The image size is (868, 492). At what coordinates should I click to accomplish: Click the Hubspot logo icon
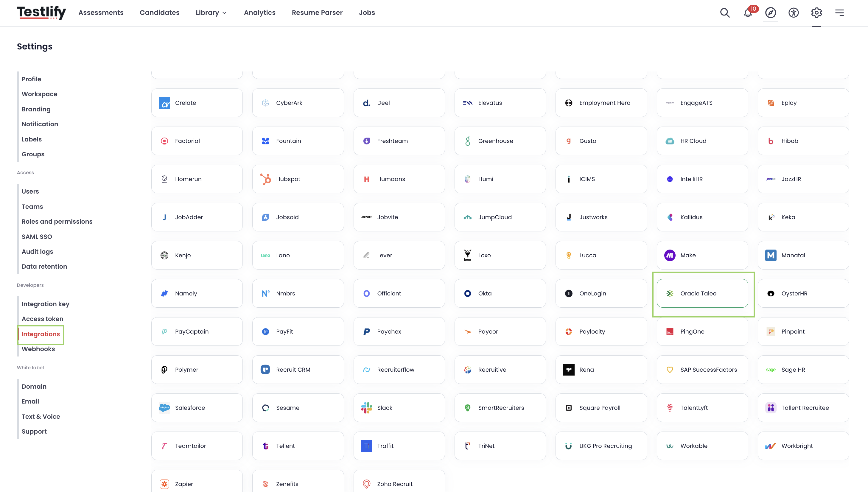pyautogui.click(x=266, y=179)
